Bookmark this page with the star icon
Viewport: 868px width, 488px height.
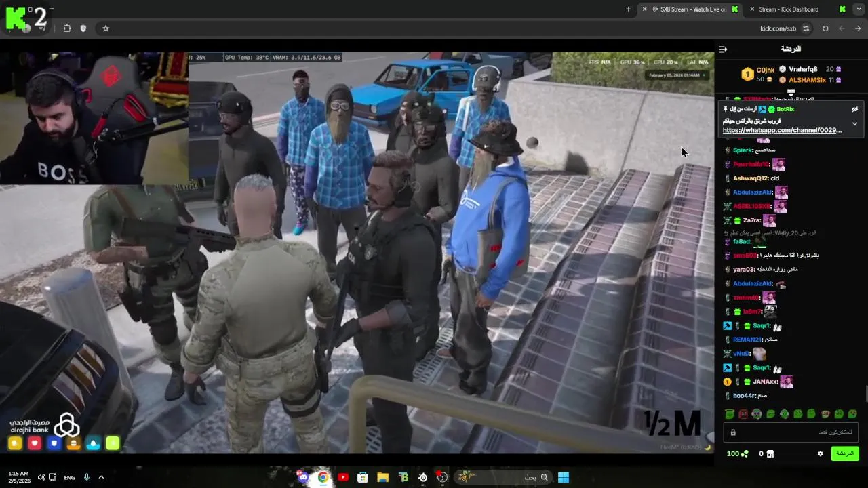pyautogui.click(x=105, y=28)
